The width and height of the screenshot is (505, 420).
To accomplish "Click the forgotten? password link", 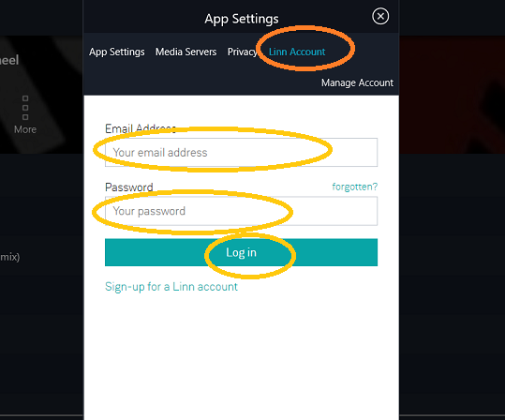I will click(354, 187).
